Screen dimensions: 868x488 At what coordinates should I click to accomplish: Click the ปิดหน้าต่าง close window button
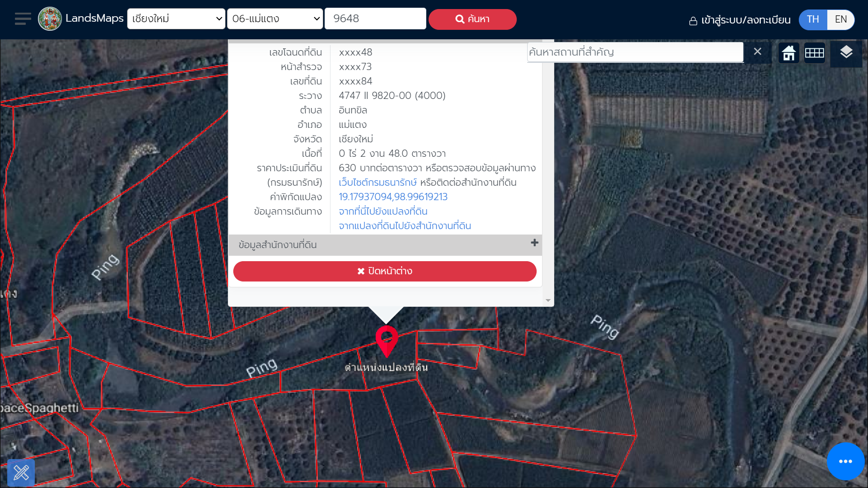385,271
